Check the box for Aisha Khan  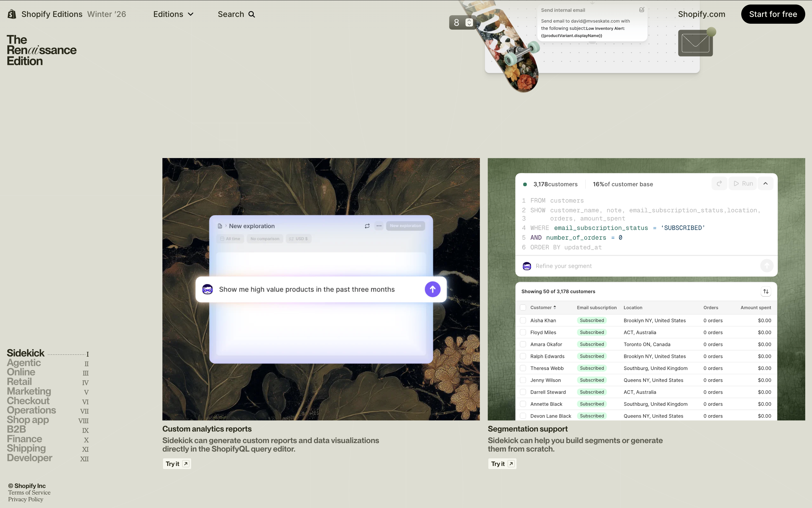523,321
